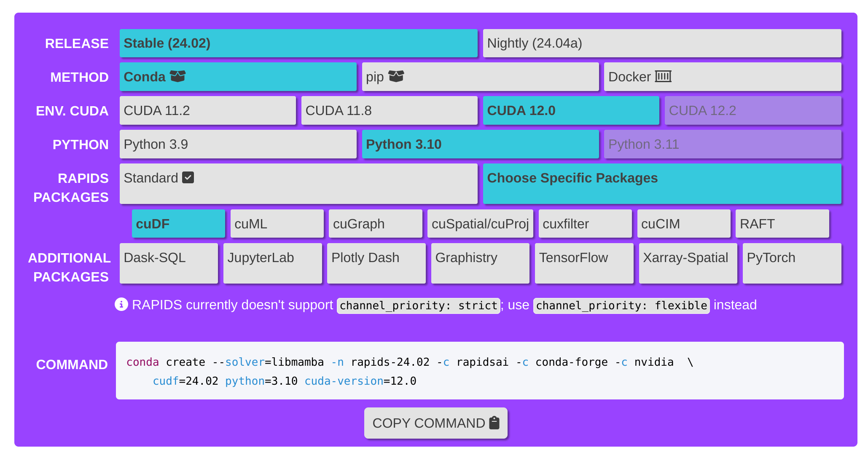Select Nightly (24.04a) release
868x458 pixels.
coord(661,43)
